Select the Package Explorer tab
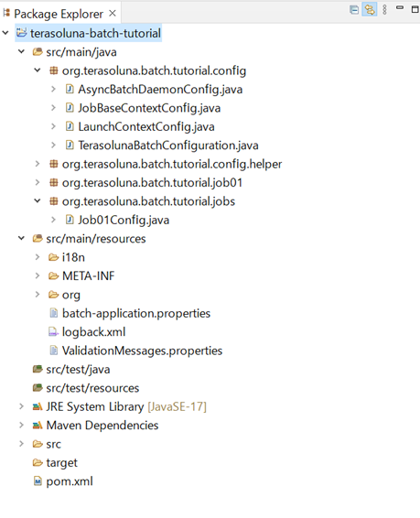Viewport: 420px width, 518px height. coord(59,14)
